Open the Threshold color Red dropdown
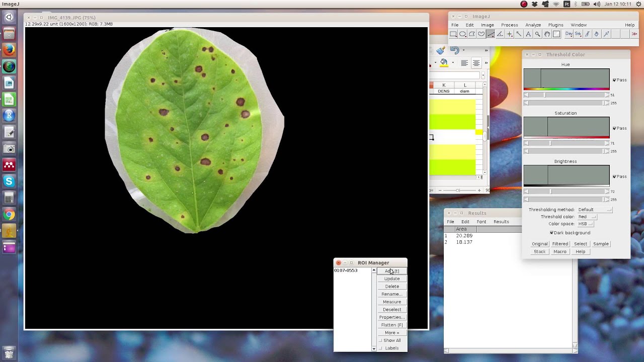Screen dimensions: 644x362 coord(587,217)
